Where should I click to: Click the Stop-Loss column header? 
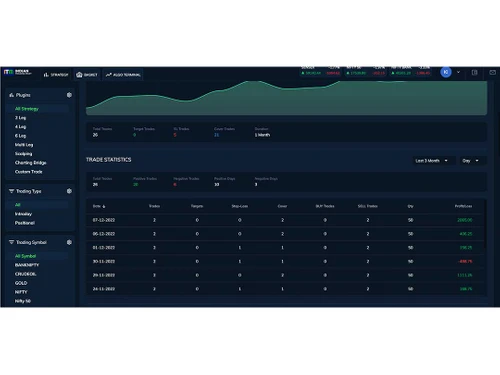coord(240,206)
